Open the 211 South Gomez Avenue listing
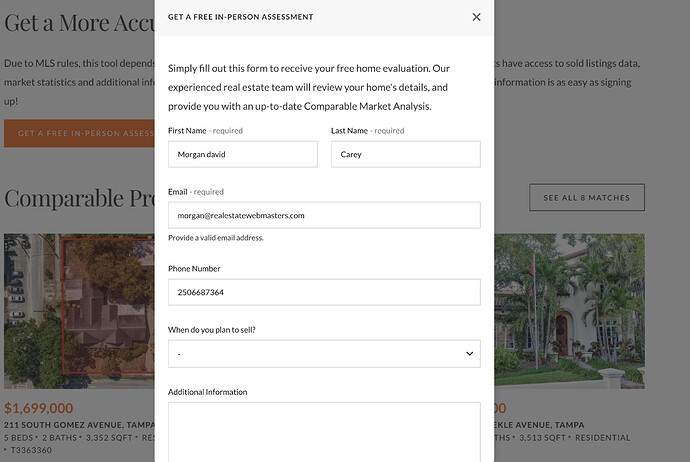 (79, 425)
